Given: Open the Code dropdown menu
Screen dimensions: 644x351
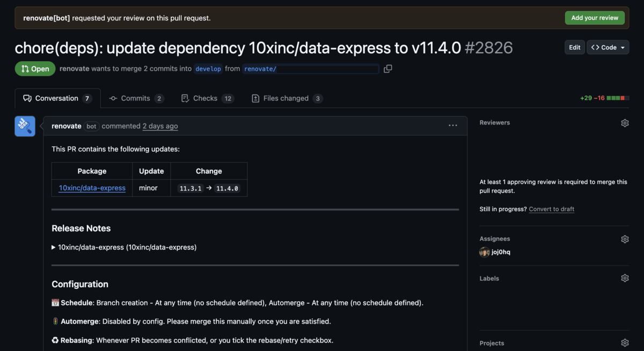Looking at the screenshot, I should (x=608, y=47).
